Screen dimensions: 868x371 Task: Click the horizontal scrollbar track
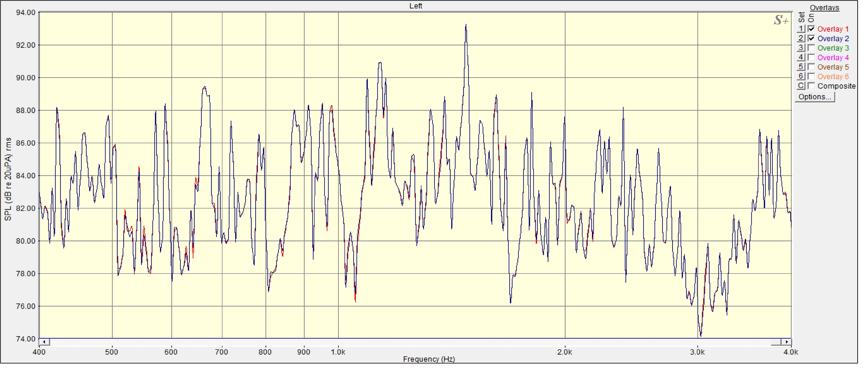point(404,342)
